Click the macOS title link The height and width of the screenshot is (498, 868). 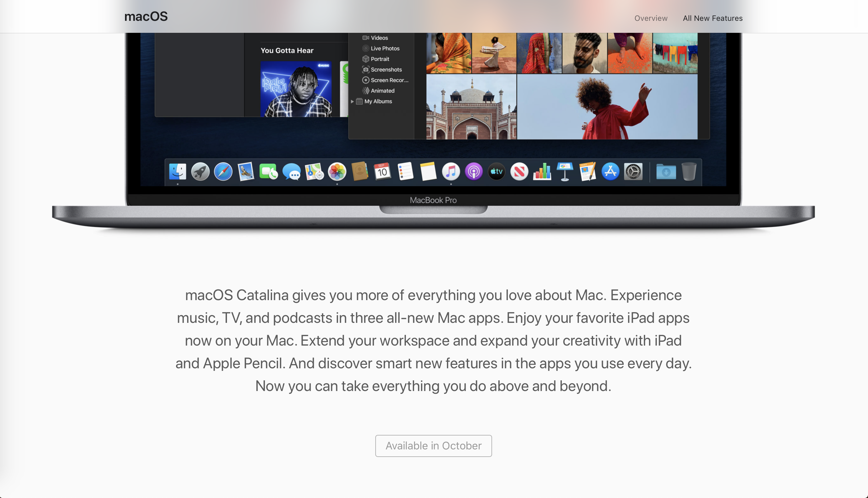pyautogui.click(x=146, y=16)
